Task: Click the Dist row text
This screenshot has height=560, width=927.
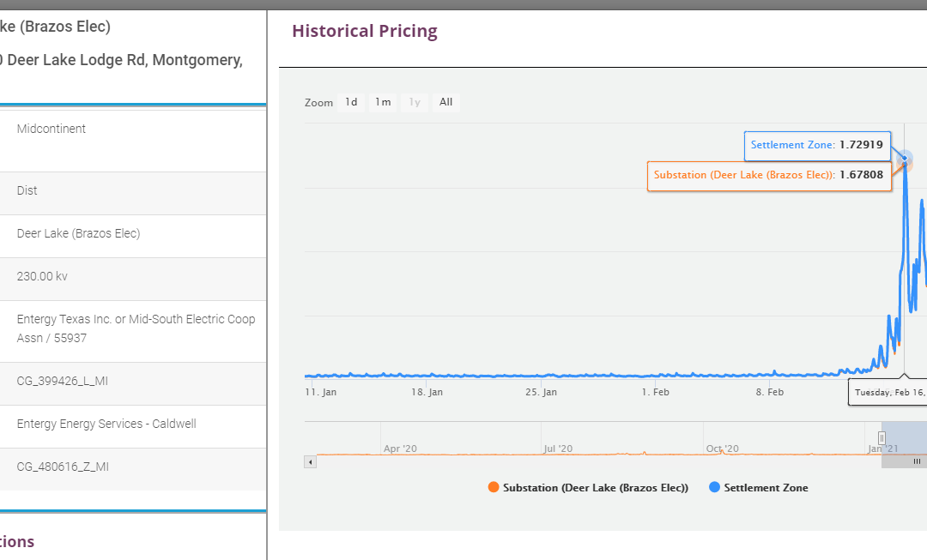Action: tap(27, 190)
